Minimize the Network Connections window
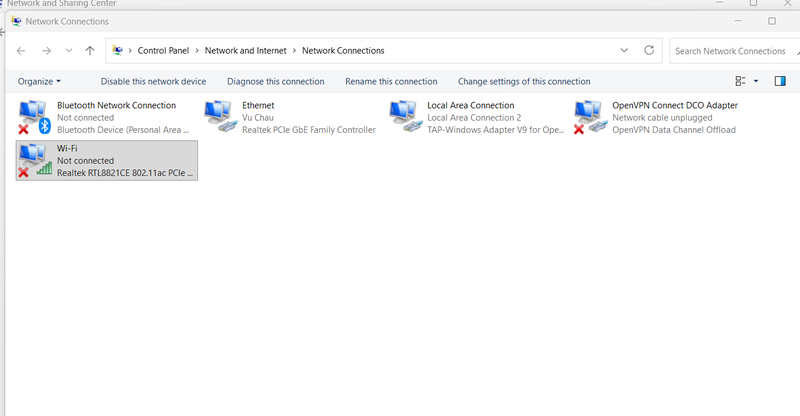The width and height of the screenshot is (800, 416). coord(738,21)
